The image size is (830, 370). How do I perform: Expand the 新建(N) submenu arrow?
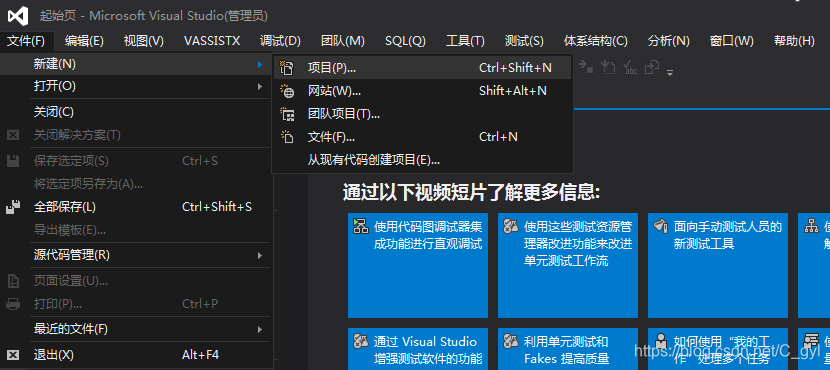click(x=260, y=64)
